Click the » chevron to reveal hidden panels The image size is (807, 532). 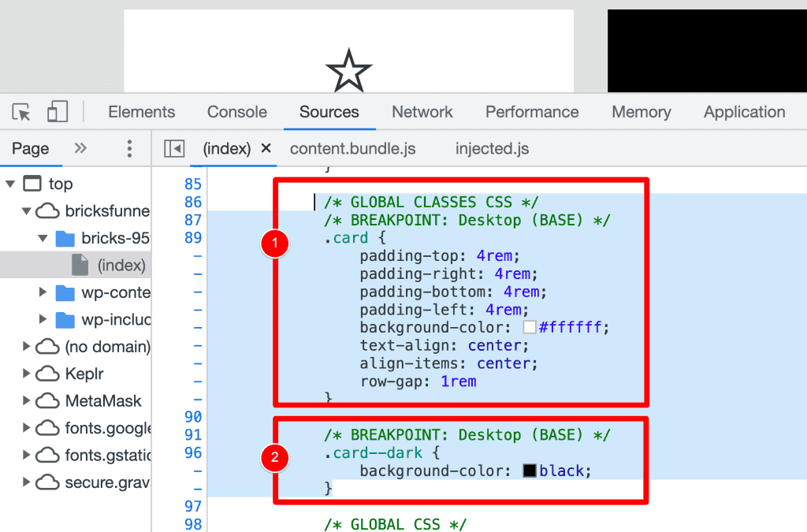(x=79, y=148)
